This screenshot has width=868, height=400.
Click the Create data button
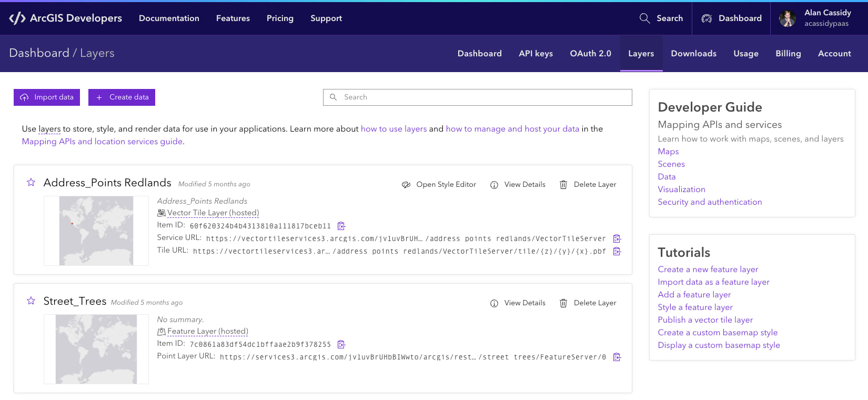[122, 97]
